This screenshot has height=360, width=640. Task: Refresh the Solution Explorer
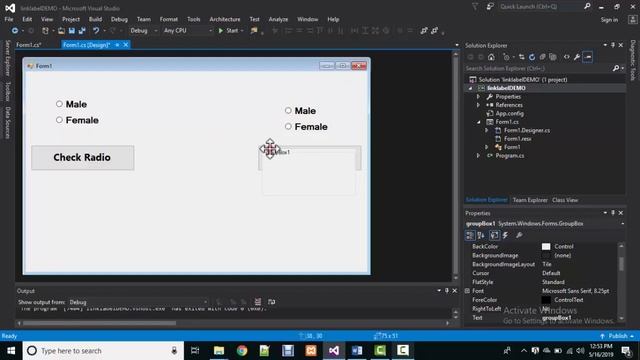coord(532,57)
